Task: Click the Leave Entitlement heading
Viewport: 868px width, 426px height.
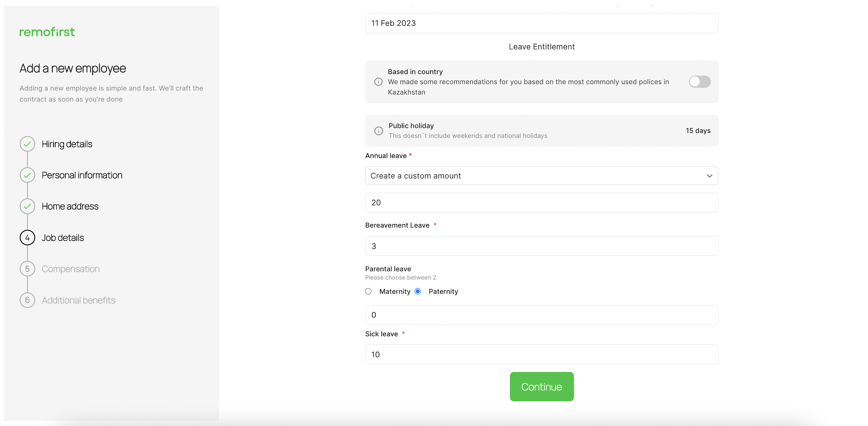Action: click(x=542, y=47)
